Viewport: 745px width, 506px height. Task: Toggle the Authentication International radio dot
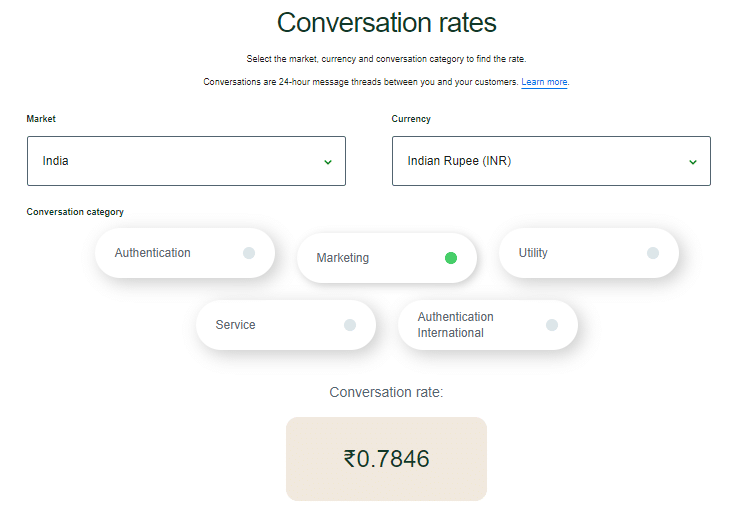pyautogui.click(x=552, y=325)
